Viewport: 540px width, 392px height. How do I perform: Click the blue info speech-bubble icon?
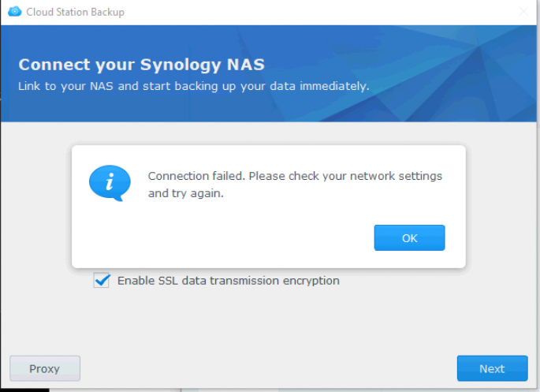109,183
